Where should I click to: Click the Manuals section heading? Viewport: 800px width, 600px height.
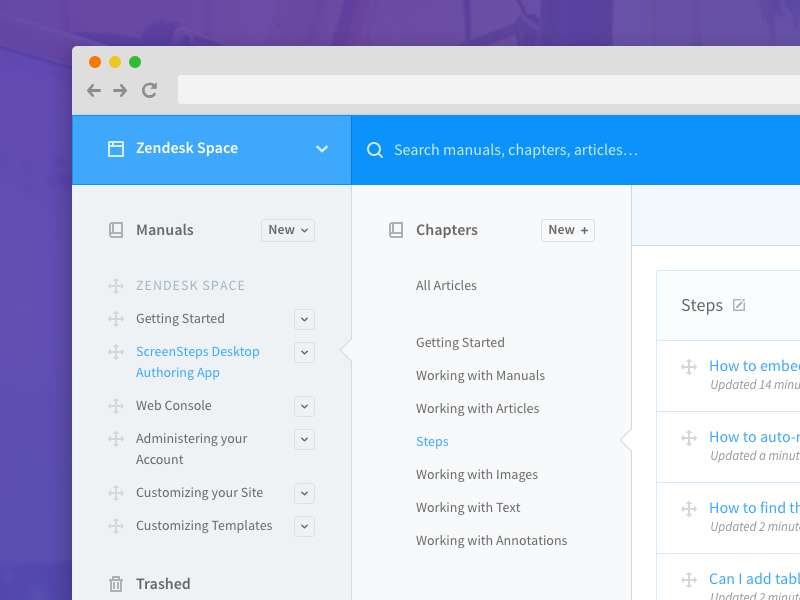click(x=164, y=230)
